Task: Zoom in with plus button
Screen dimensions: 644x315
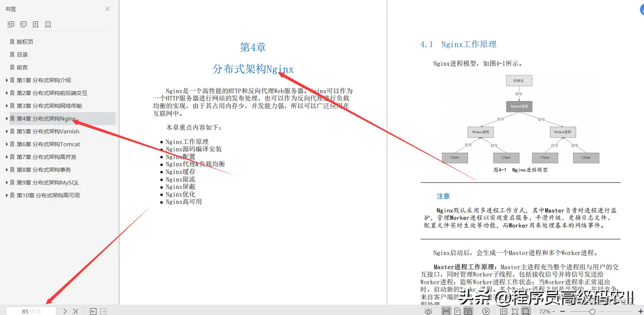Action: [641, 312]
